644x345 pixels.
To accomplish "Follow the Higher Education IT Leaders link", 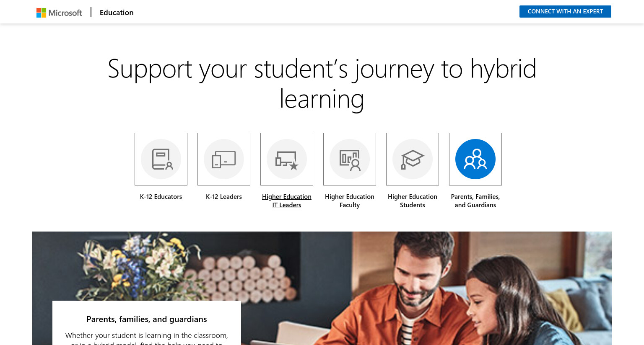I will pos(287,201).
